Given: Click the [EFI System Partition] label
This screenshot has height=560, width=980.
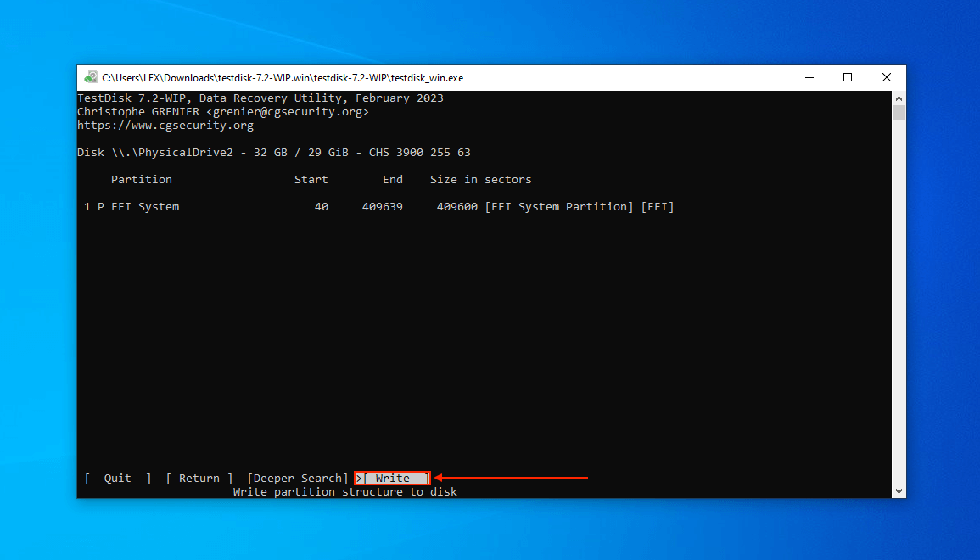Looking at the screenshot, I should click(559, 207).
